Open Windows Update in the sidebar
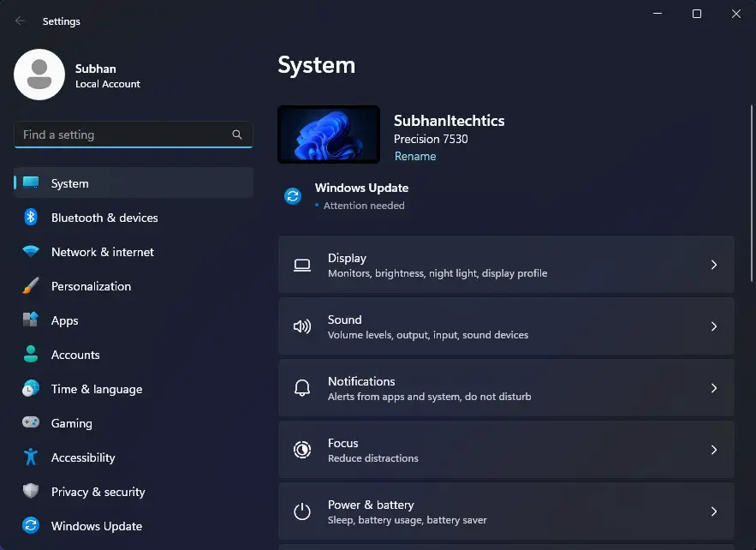756x550 pixels. coord(134,525)
